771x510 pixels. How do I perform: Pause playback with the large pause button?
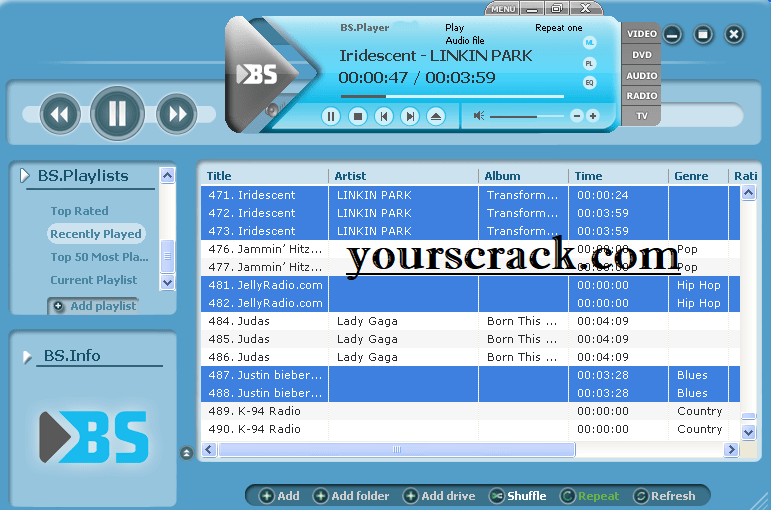pyautogui.click(x=117, y=114)
